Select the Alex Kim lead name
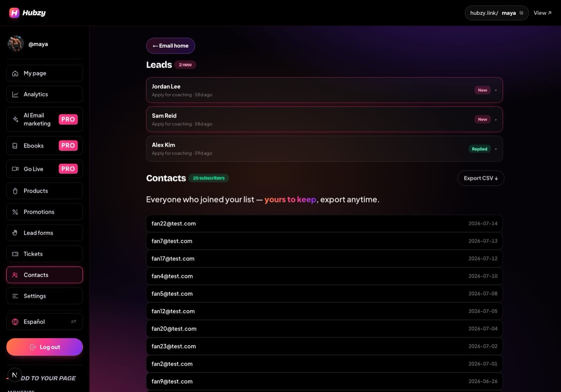 [163, 145]
